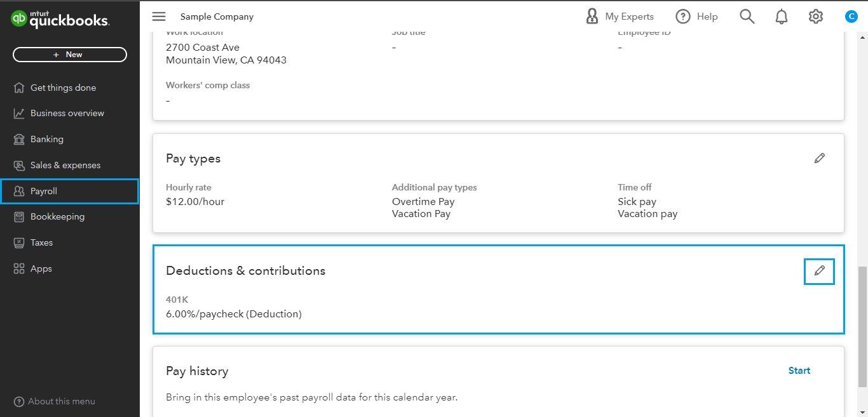Image resolution: width=868 pixels, height=417 pixels.
Task: Click the + New button
Action: [69, 55]
